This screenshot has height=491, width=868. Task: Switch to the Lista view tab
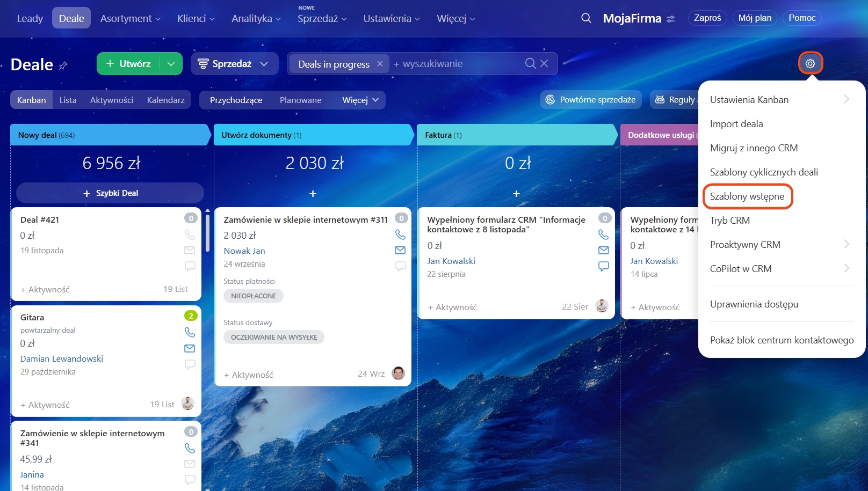[x=68, y=100]
